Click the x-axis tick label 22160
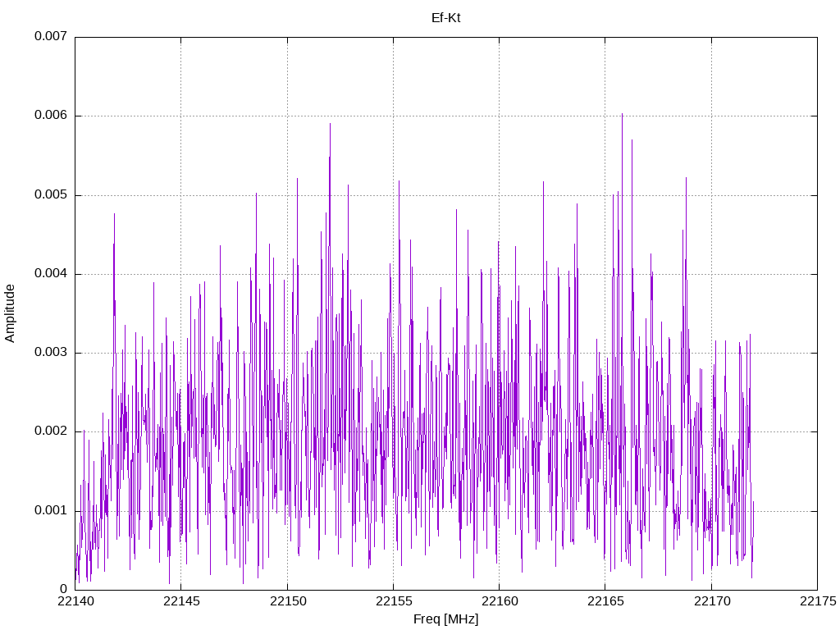Image resolution: width=840 pixels, height=630 pixels. (500, 601)
